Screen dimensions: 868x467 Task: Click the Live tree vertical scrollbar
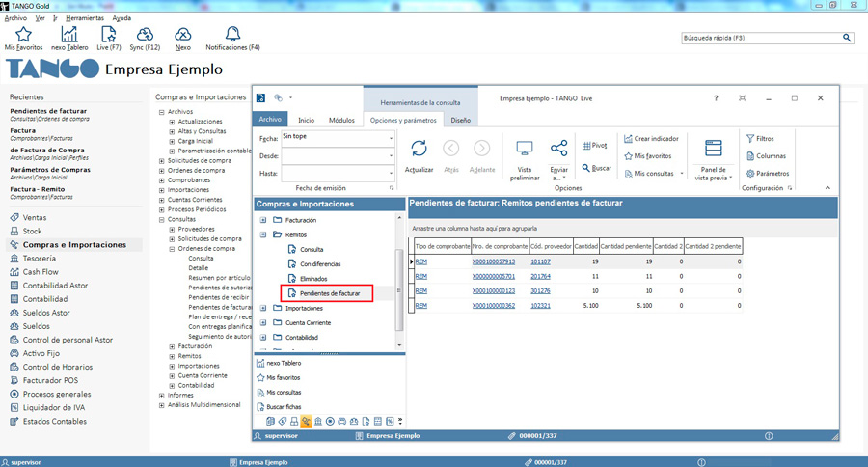click(x=399, y=289)
